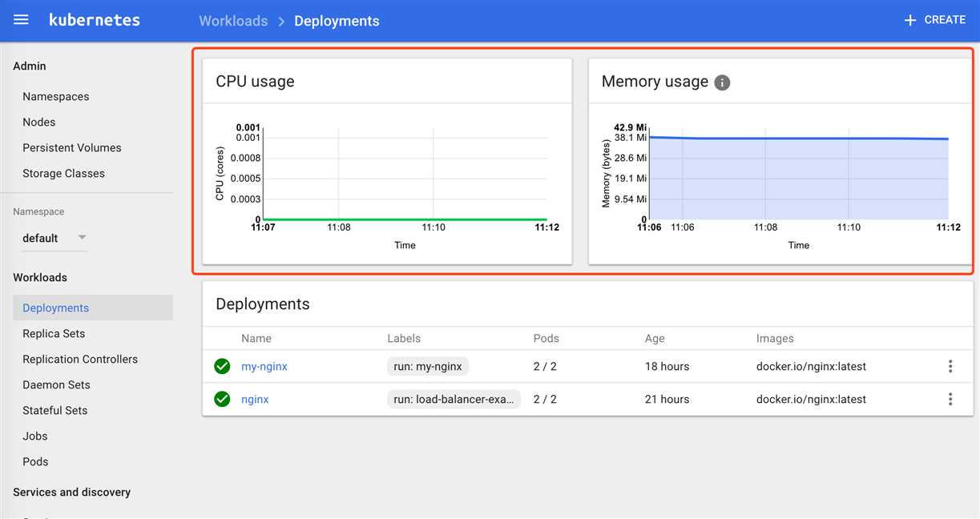Click the kubernetes logo text
Screen dimensions: 980x519
click(x=95, y=20)
